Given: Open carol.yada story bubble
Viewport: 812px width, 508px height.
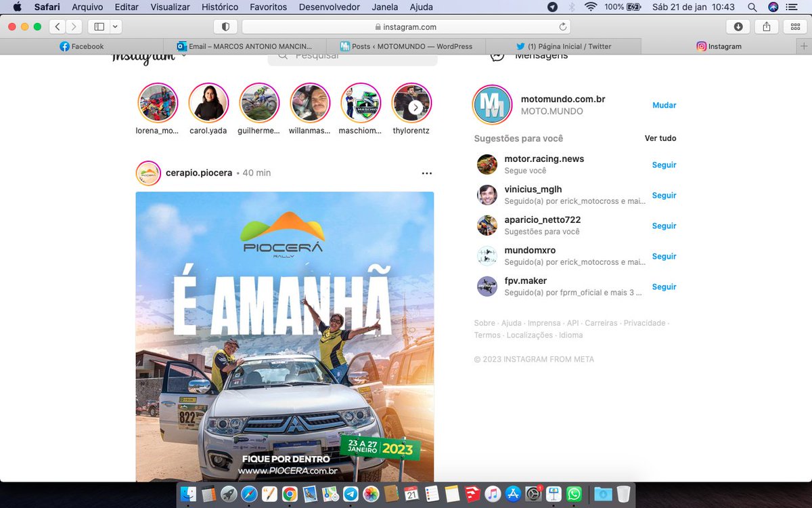Looking at the screenshot, I should tap(208, 103).
